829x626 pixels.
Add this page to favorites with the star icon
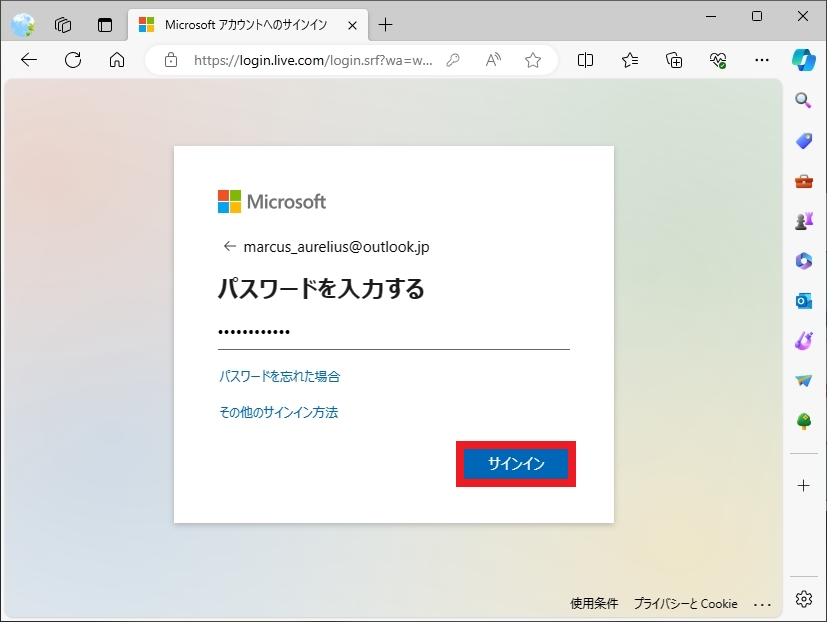tap(533, 60)
